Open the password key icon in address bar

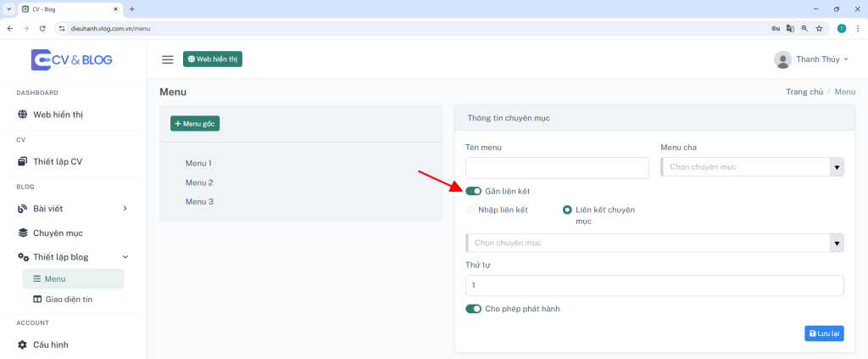[x=776, y=28]
